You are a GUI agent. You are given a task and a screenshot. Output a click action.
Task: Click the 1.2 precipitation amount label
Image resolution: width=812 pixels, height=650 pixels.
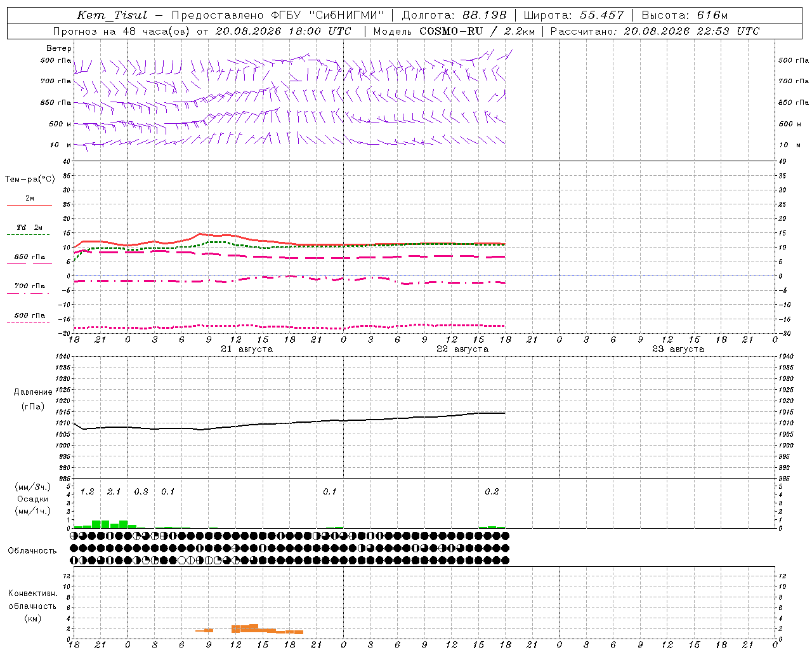click(87, 491)
